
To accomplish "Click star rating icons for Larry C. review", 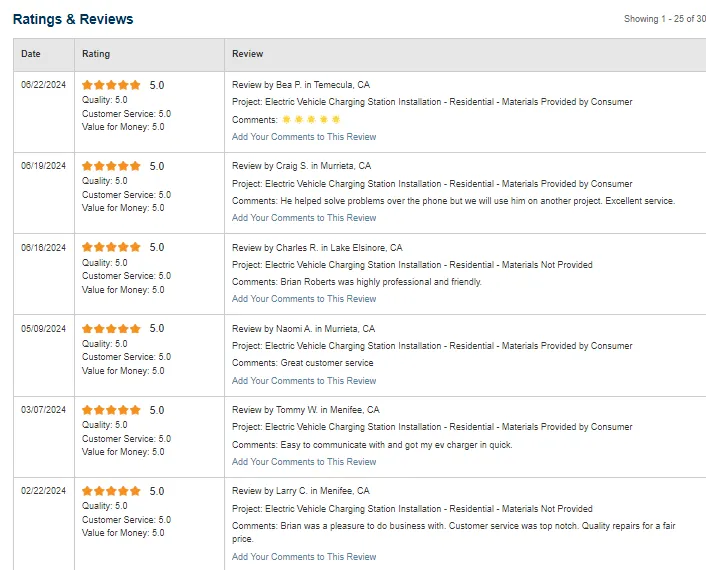I will 111,492.
